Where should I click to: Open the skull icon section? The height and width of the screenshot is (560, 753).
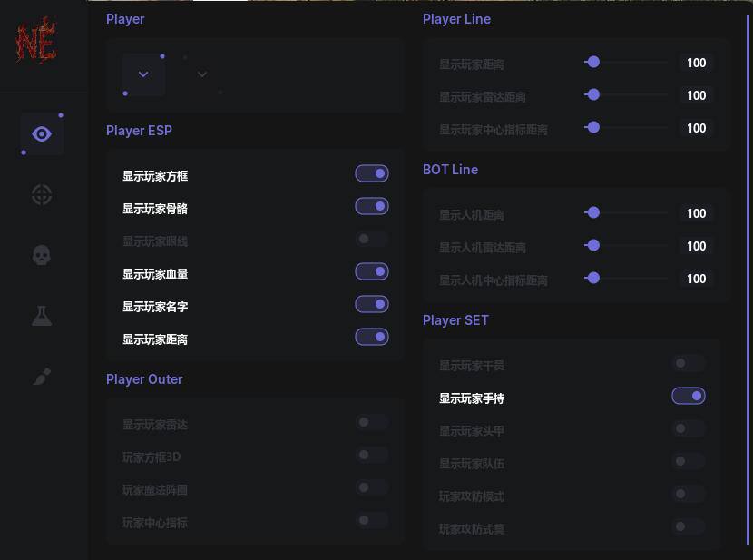(42, 255)
